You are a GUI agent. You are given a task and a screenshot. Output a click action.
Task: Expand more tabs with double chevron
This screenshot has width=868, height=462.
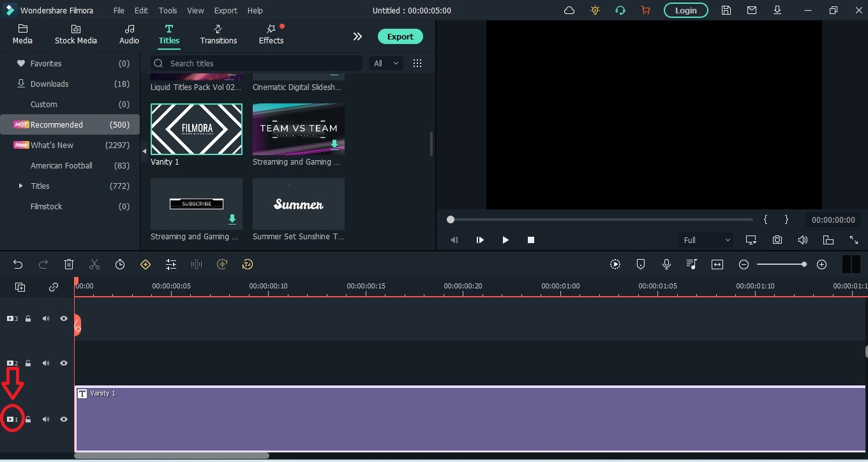[357, 36]
